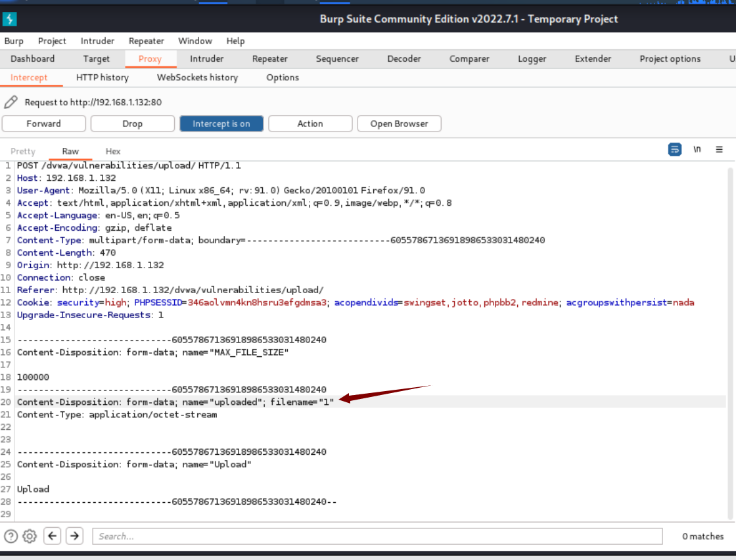The height and width of the screenshot is (560, 736).
Task: Open the HTTP history sub-tab
Action: click(103, 78)
